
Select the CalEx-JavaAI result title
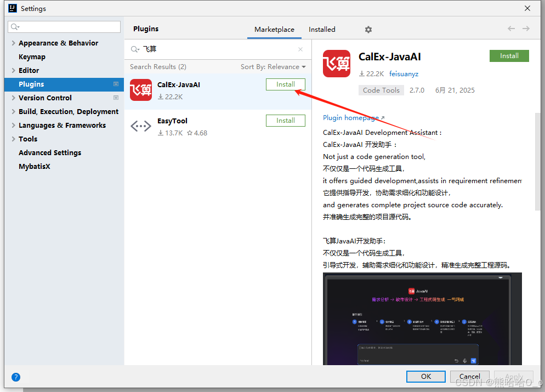(179, 85)
